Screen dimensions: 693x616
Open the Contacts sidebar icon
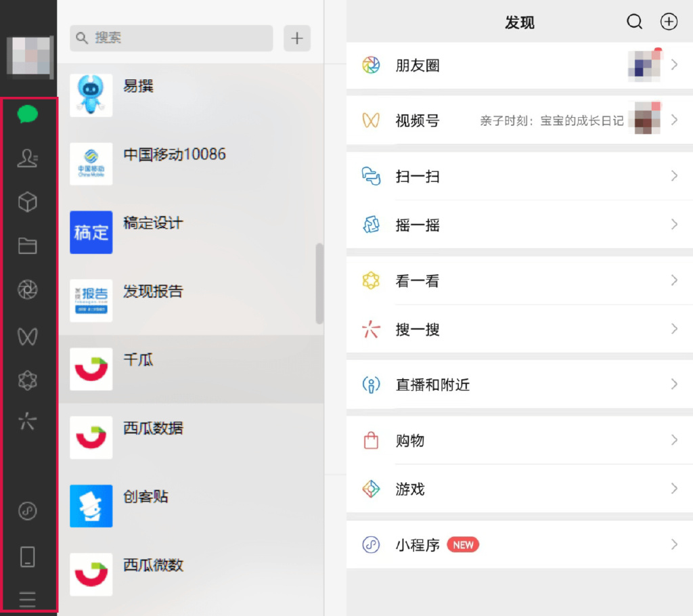click(27, 158)
